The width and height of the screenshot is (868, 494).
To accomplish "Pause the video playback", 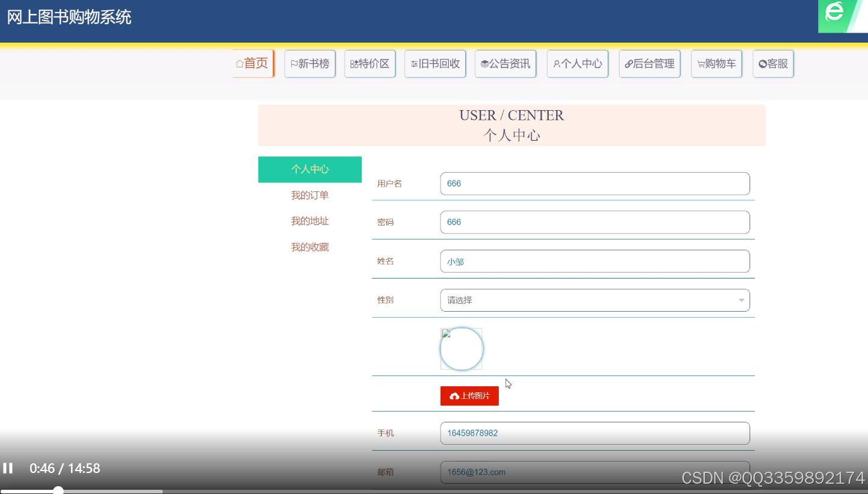I will coord(8,468).
